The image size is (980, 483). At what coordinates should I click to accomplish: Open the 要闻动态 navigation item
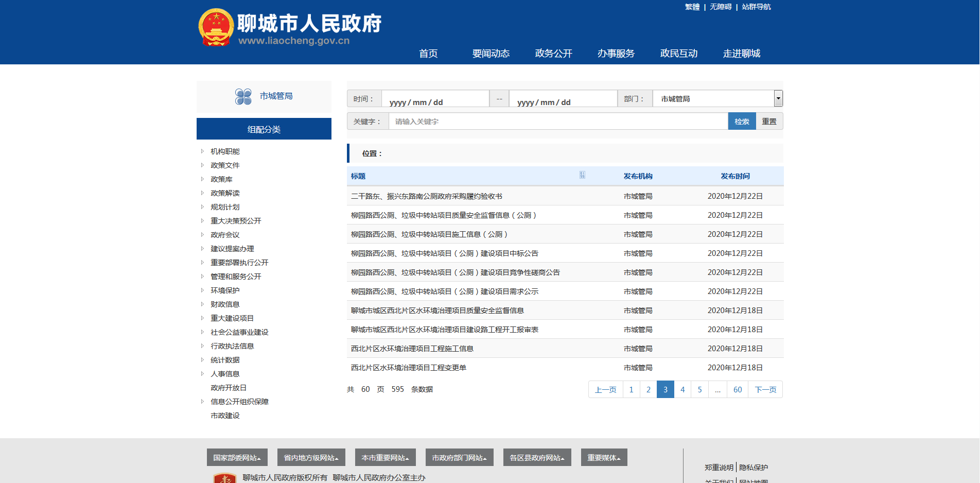[x=491, y=54]
